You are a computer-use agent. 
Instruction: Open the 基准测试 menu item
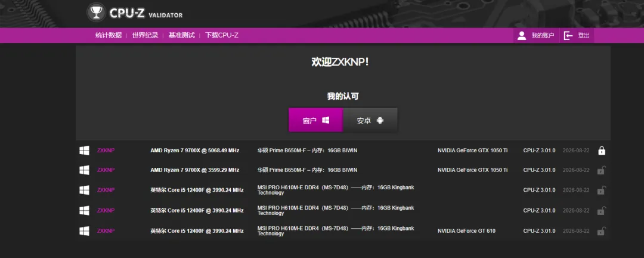181,35
